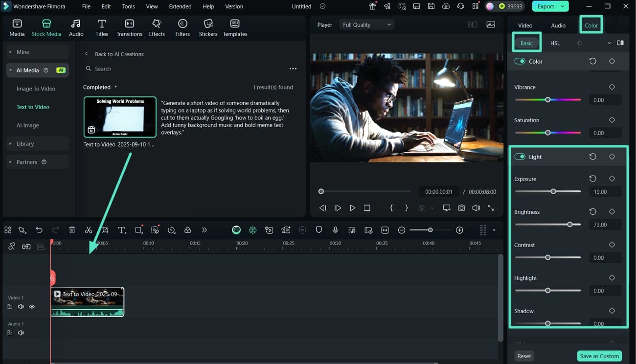Select the Text tool in timeline toolbar
This screenshot has height=364, width=636.
(x=122, y=230)
